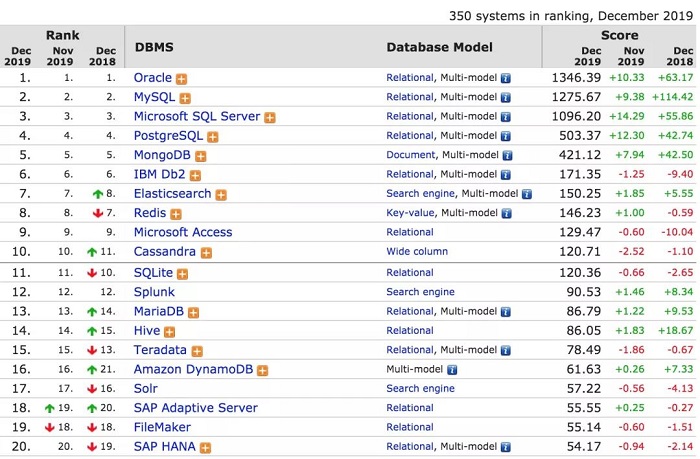The height and width of the screenshot is (459, 700).
Task: Click Search engine link in Solr's row
Action: (420, 389)
